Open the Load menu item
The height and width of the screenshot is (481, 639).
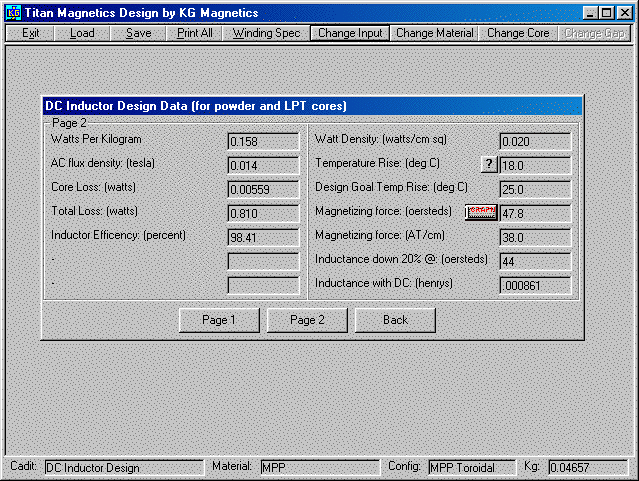82,33
